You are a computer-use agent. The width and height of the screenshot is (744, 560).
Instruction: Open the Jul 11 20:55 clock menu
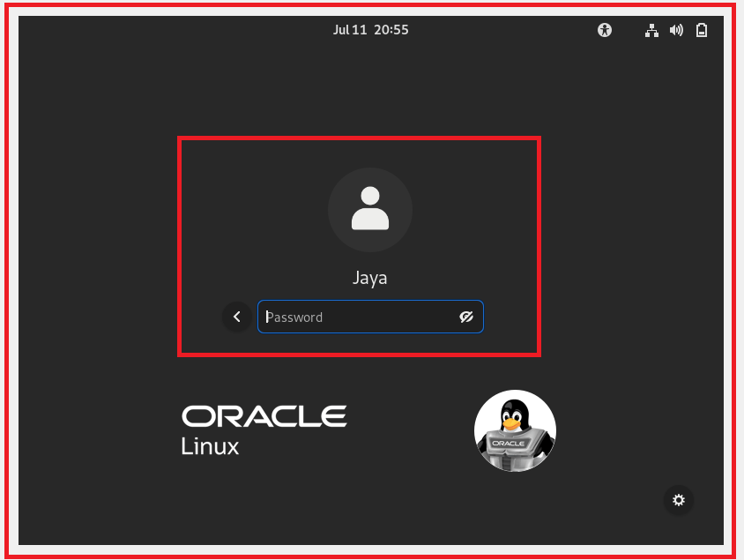click(370, 30)
